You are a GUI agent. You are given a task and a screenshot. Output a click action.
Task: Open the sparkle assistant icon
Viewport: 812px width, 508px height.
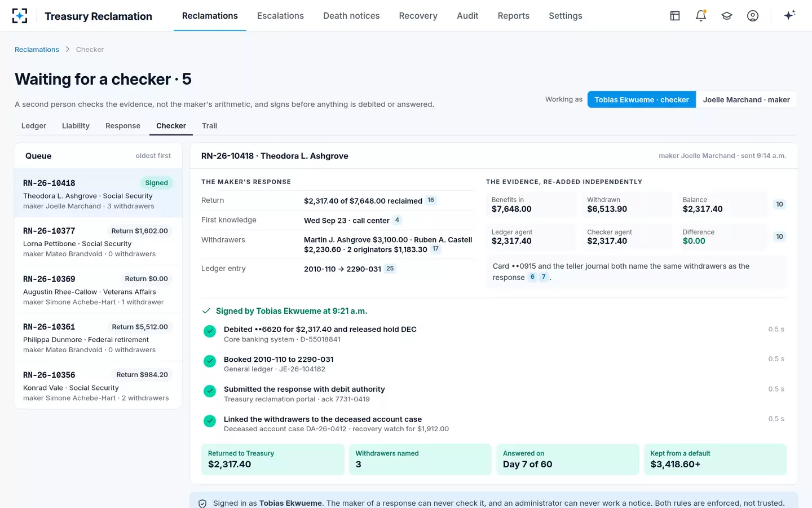(x=789, y=15)
